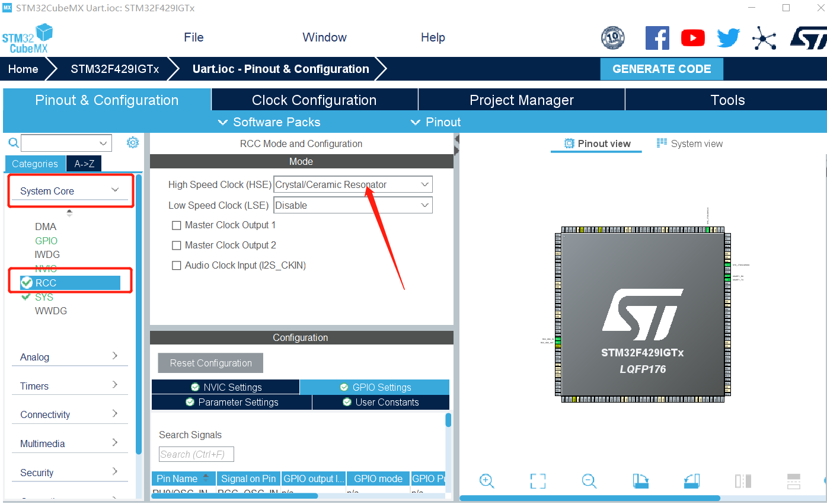Rotate the chip clockwise

point(640,481)
